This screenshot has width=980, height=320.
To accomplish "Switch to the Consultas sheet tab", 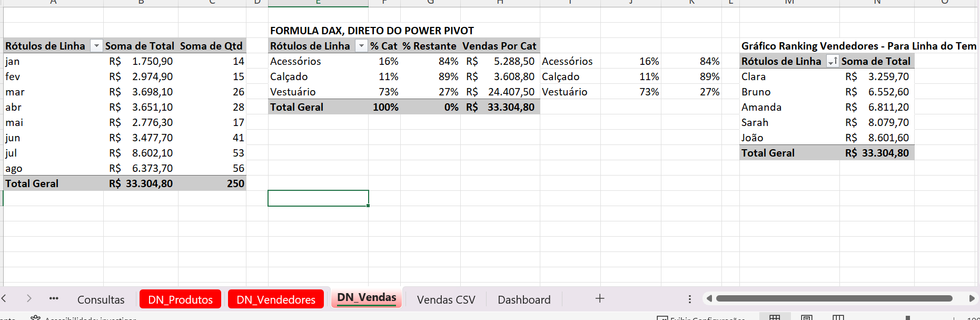I will 101,299.
